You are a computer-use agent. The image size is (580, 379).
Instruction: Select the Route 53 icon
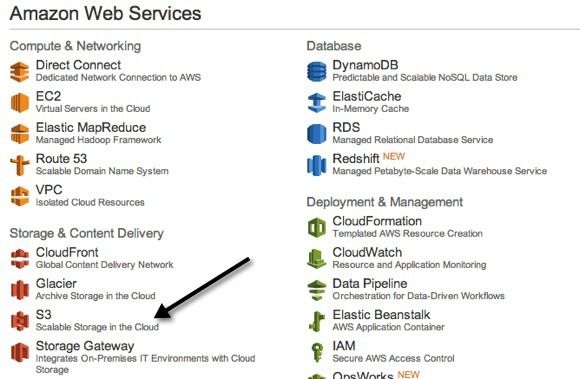[20, 165]
